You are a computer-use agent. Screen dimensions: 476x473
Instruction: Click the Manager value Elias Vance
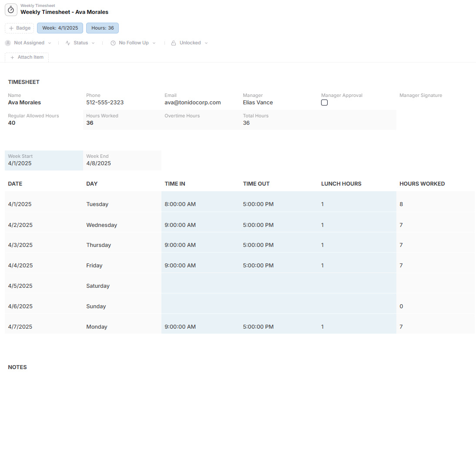258,103
